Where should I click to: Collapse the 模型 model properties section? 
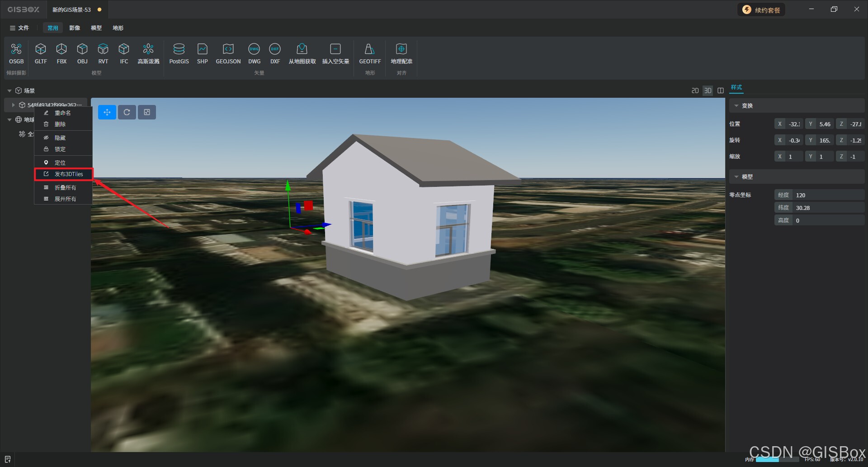pyautogui.click(x=736, y=177)
